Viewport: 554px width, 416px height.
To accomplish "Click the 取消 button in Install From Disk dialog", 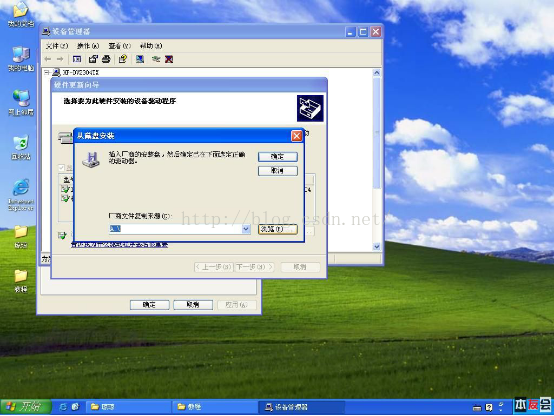I will [278, 171].
